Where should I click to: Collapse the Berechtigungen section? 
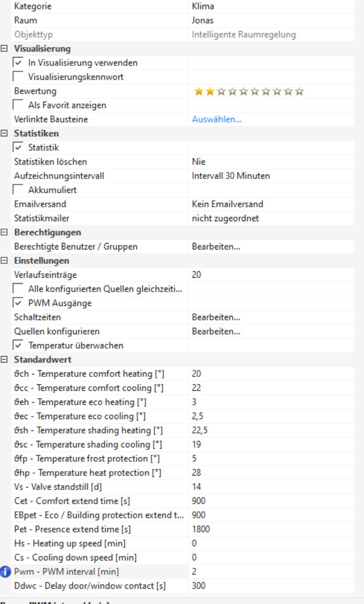(4, 233)
